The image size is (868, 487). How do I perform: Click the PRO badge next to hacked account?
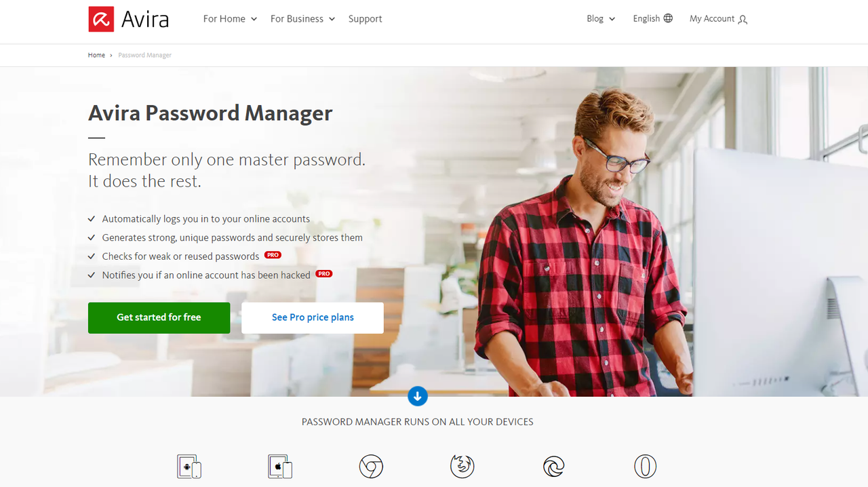(324, 274)
